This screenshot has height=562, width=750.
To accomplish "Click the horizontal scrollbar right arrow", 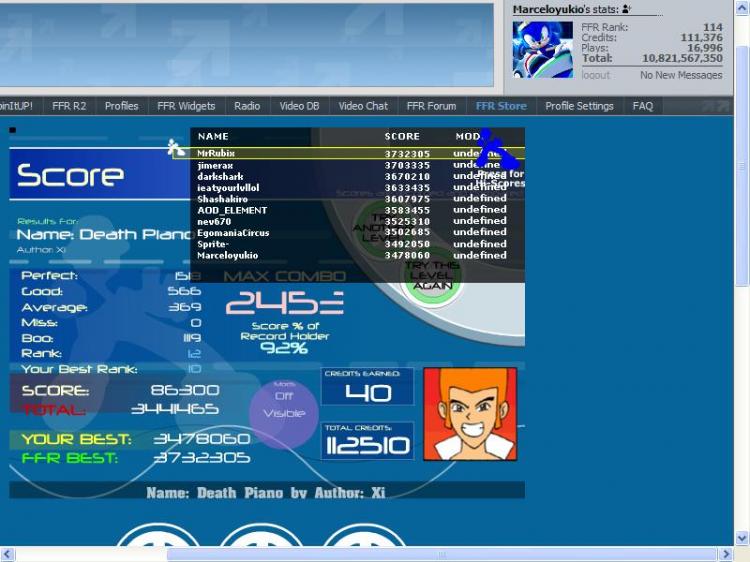I will tap(726, 554).
